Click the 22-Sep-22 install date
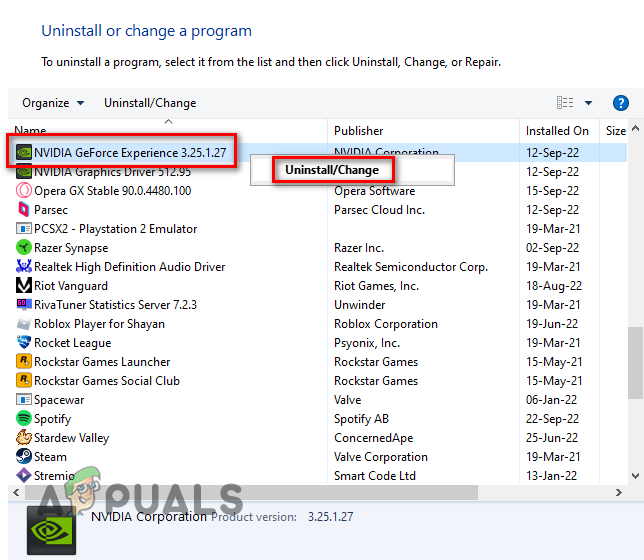Image resolution: width=644 pixels, height=560 pixels. click(x=552, y=419)
